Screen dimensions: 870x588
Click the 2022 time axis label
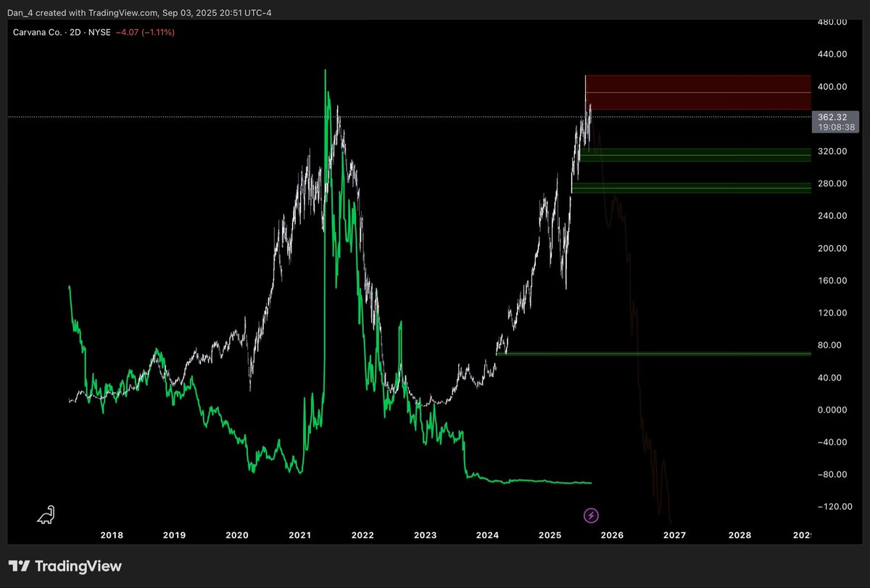click(x=362, y=535)
